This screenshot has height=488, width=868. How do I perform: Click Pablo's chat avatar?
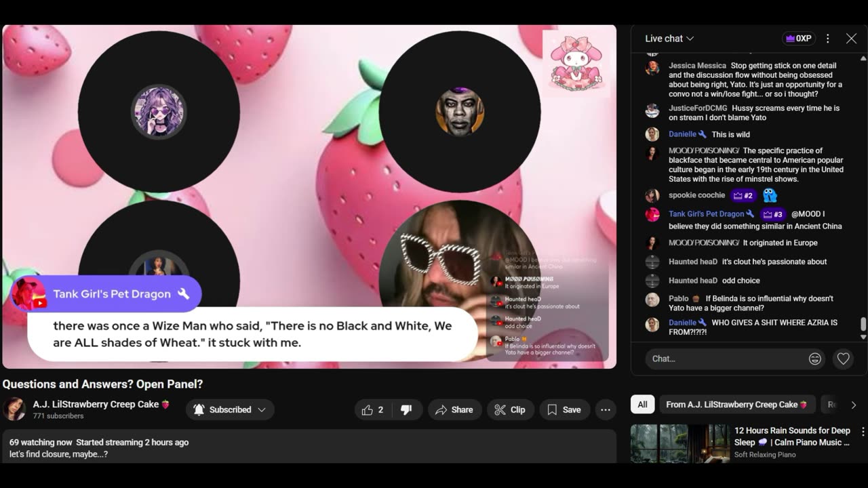click(652, 300)
